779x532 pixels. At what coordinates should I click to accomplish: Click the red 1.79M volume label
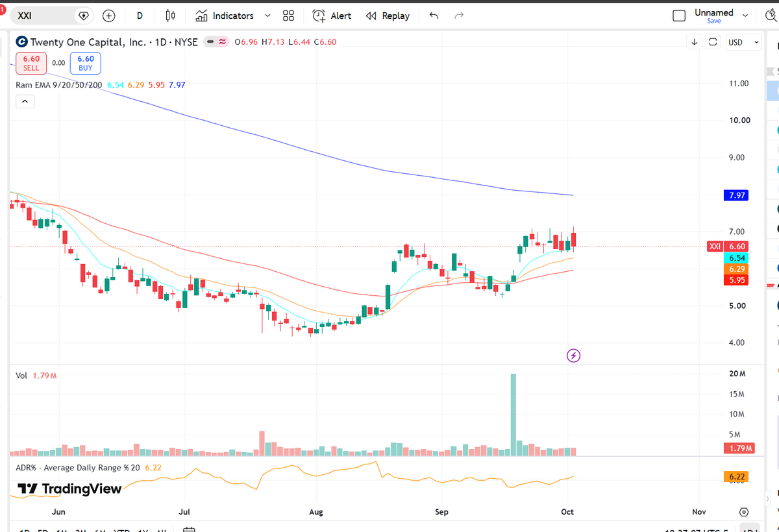tap(738, 448)
